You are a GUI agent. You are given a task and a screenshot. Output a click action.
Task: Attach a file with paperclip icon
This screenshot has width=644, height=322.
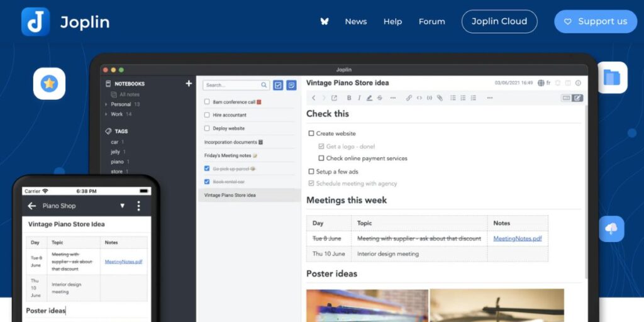(440, 97)
